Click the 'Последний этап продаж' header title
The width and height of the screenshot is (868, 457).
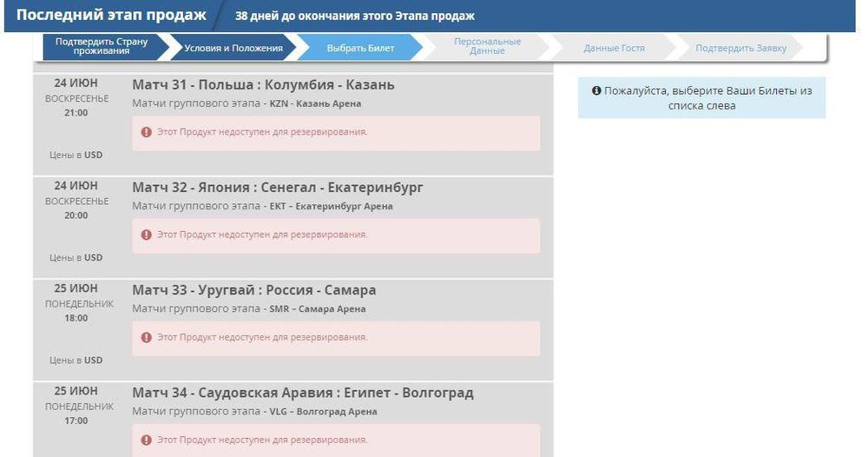tap(111, 16)
